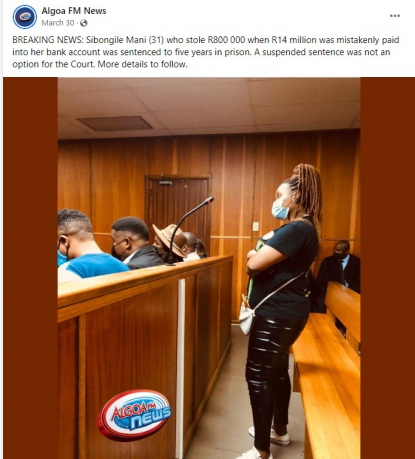Click the courtroom microphone in the photo

click(190, 230)
